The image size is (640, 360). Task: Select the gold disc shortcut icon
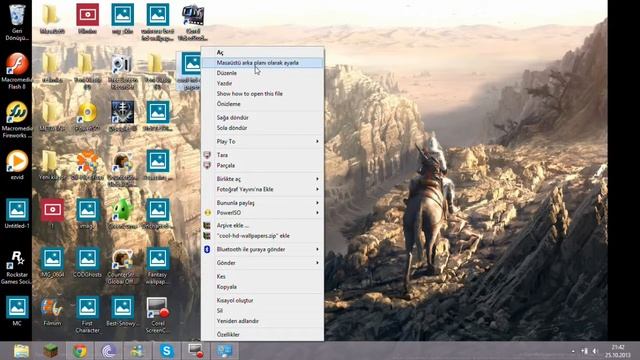coord(87,117)
